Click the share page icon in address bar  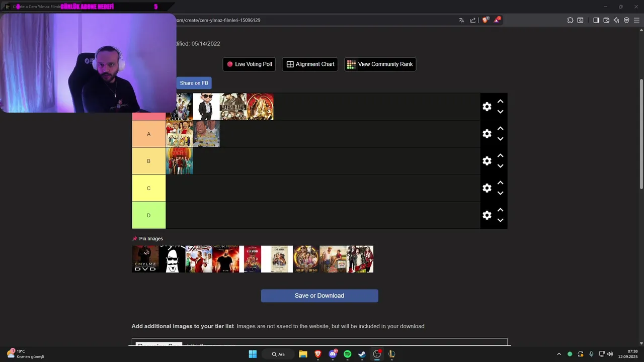point(473,20)
